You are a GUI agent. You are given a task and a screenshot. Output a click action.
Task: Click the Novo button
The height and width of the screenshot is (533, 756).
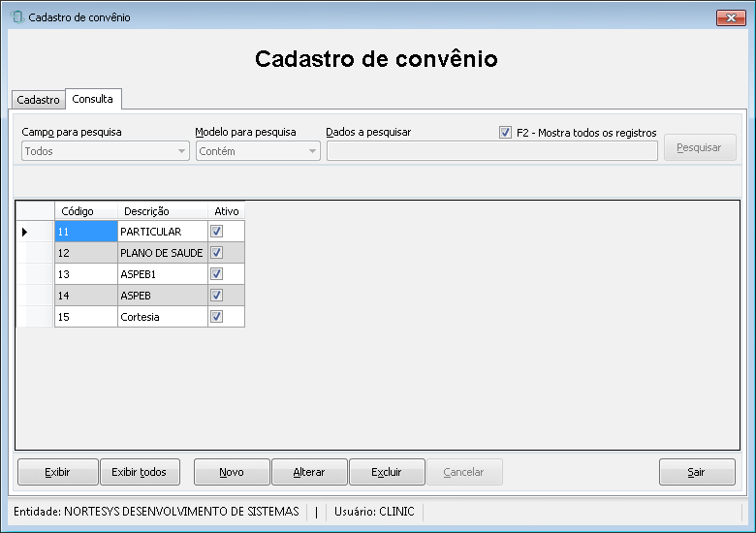tap(232, 472)
